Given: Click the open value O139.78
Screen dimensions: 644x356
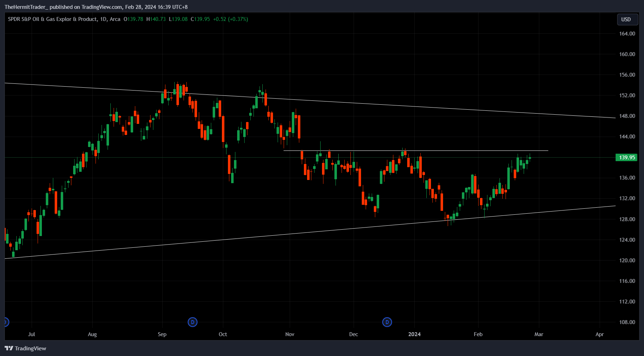Looking at the screenshot, I should click(133, 19).
